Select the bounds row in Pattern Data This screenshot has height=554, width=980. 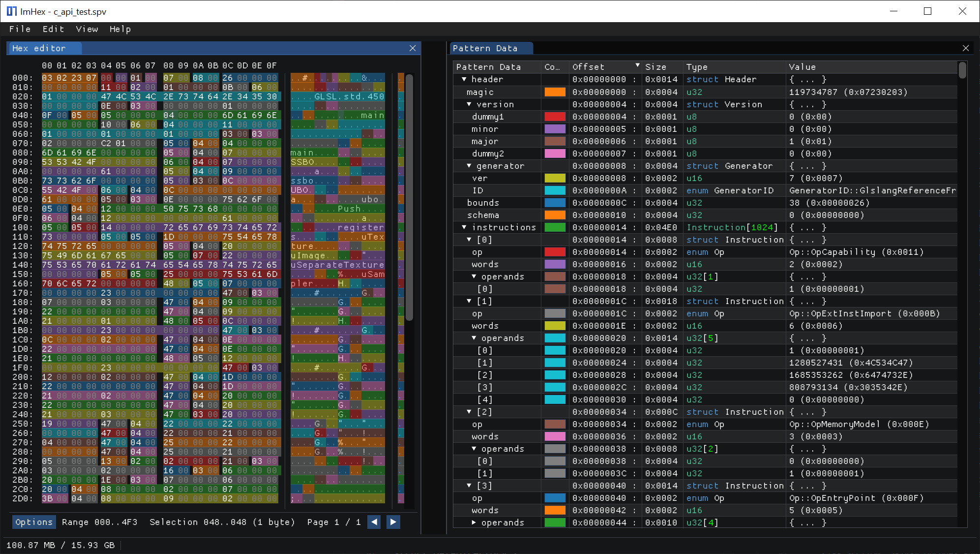[x=484, y=203]
